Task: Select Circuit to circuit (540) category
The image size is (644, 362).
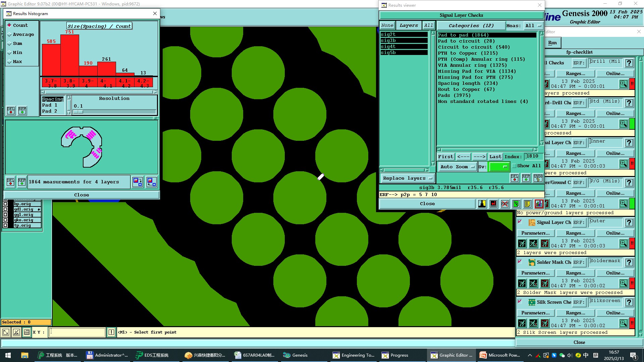Action: pos(474,47)
